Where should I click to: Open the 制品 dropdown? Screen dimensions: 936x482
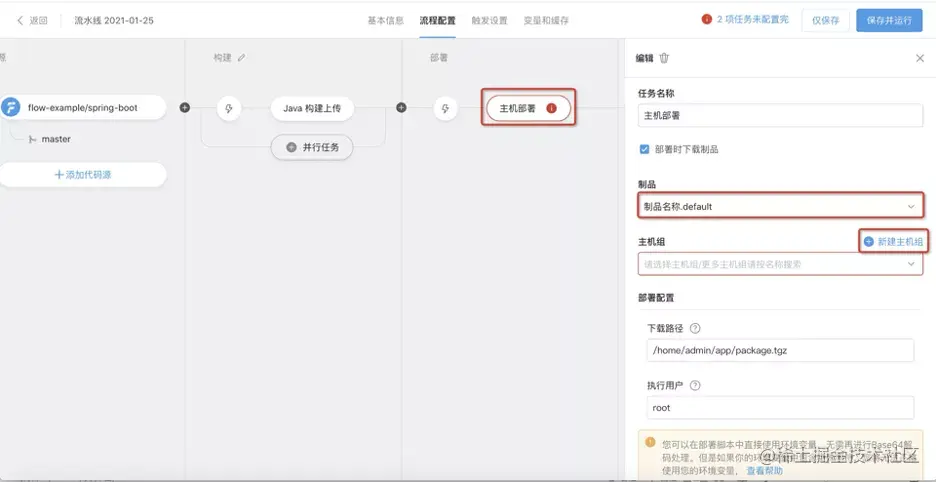point(781,206)
